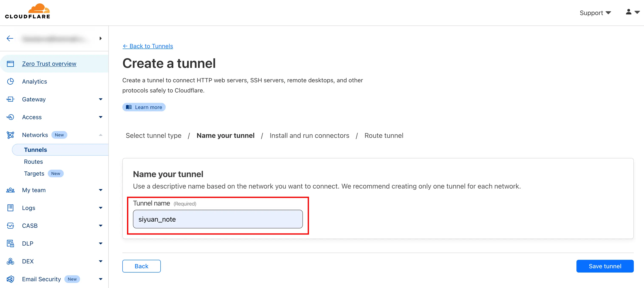Open the Routes submenu item
The height and width of the screenshot is (288, 644).
tap(34, 162)
